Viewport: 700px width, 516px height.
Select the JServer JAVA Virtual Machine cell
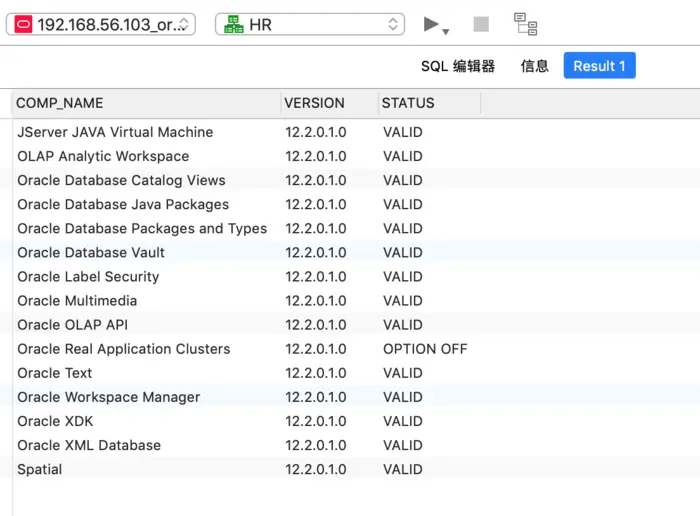(x=115, y=132)
